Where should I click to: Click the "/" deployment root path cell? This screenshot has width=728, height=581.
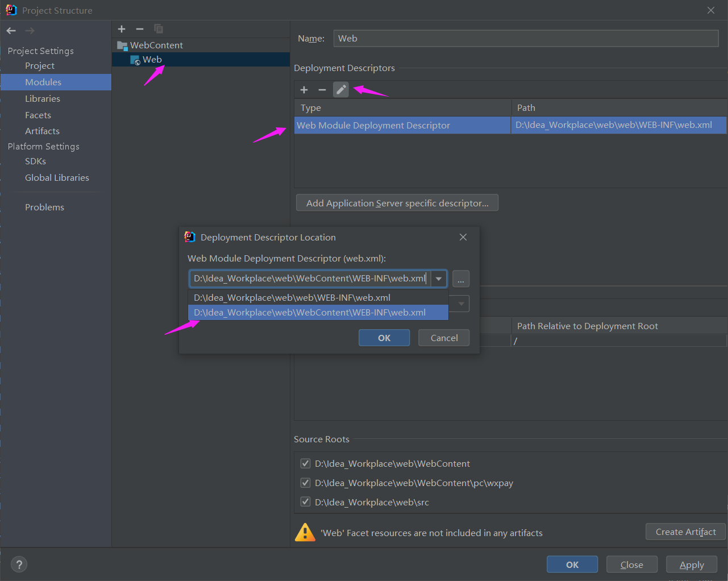click(x=619, y=341)
